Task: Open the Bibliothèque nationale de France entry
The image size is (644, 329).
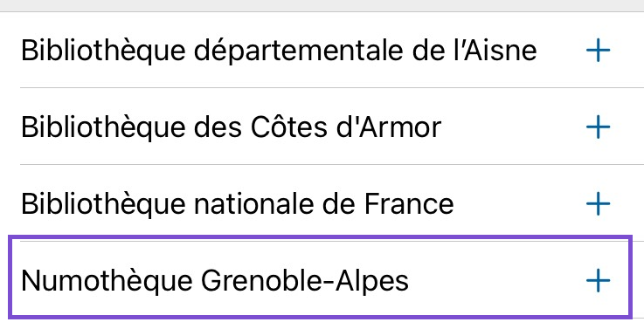Action: (321, 203)
